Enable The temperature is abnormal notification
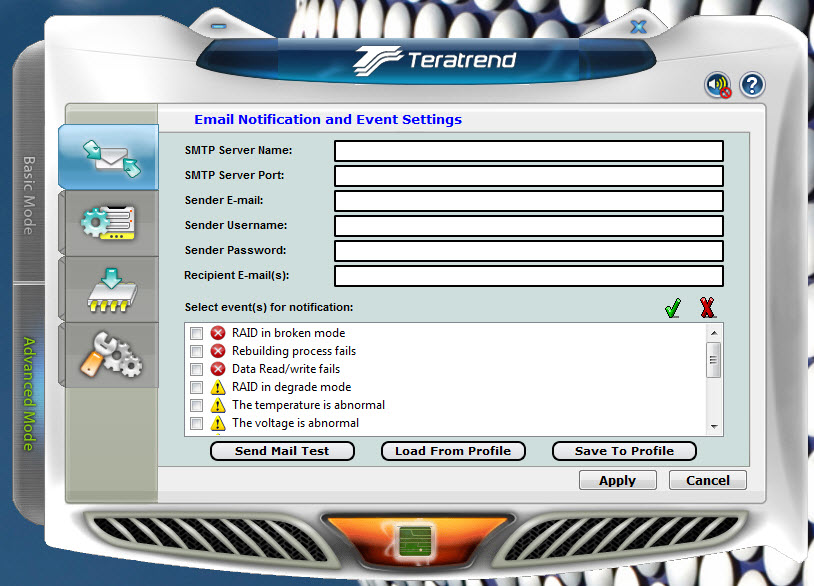This screenshot has width=814, height=586. [196, 405]
